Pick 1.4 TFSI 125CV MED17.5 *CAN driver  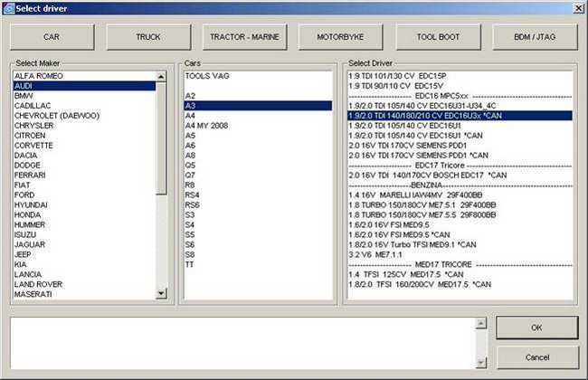406,273
